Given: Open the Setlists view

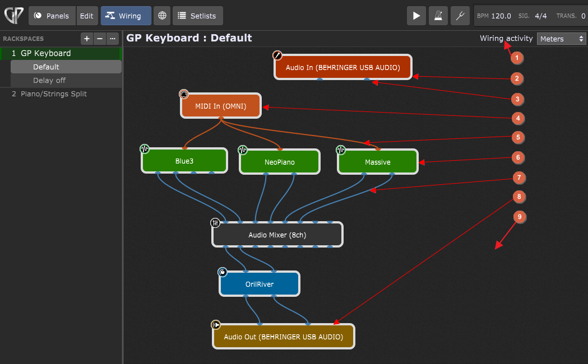Looking at the screenshot, I should [x=197, y=16].
